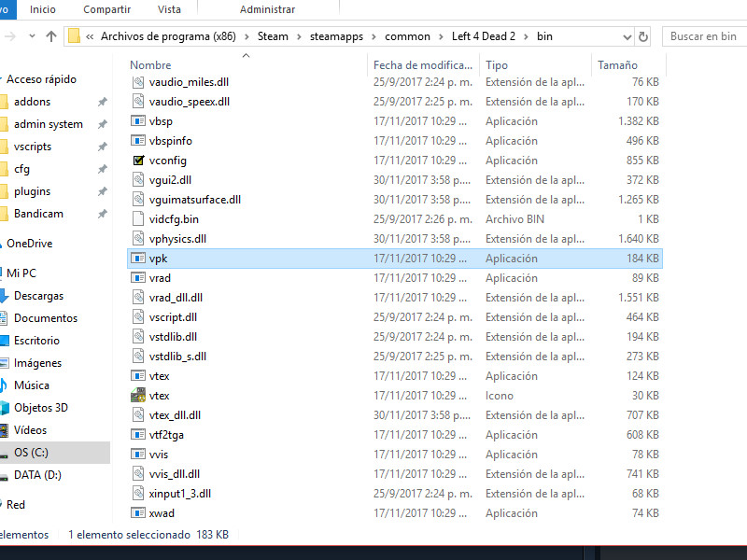Open the Vista ribbon tab

[169, 9]
